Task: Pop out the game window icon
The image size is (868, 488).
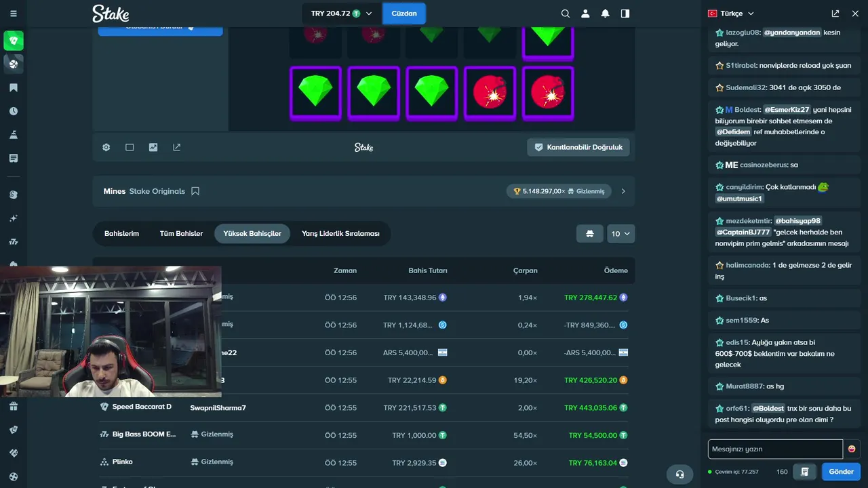Action: [x=177, y=147]
